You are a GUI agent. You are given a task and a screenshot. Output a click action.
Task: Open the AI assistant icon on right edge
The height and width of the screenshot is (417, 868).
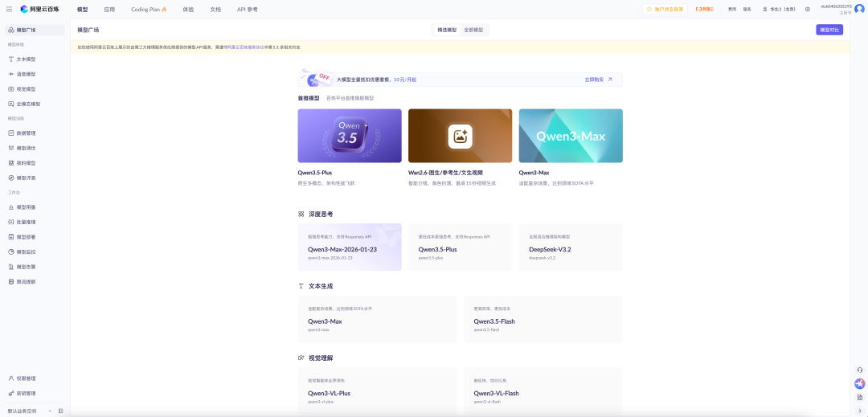coord(860,383)
